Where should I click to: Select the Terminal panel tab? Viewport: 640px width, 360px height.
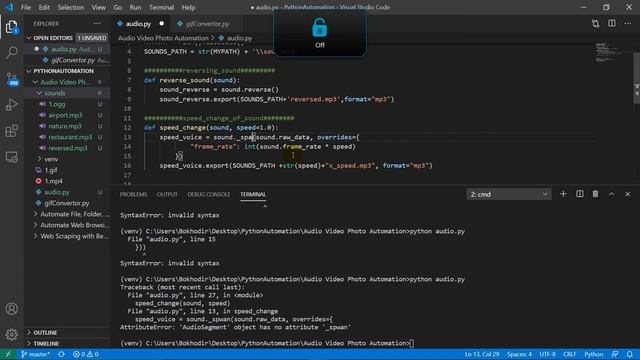[x=253, y=194]
